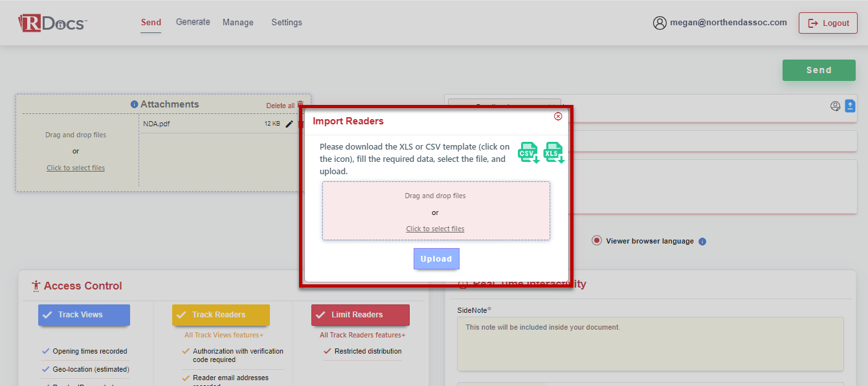Close the Import Readers dialog

click(x=558, y=116)
